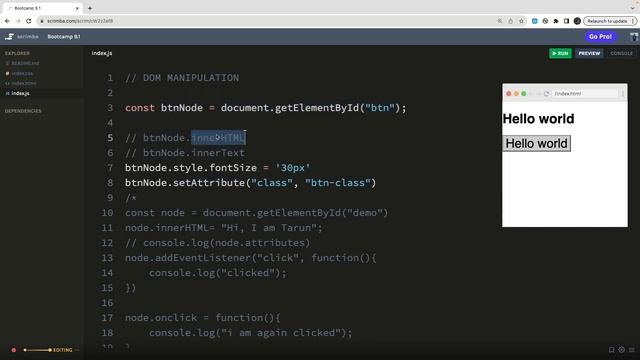Open the menu lines icon at bottom right
Image resolution: width=640 pixels, height=360 pixels.
coord(631,350)
